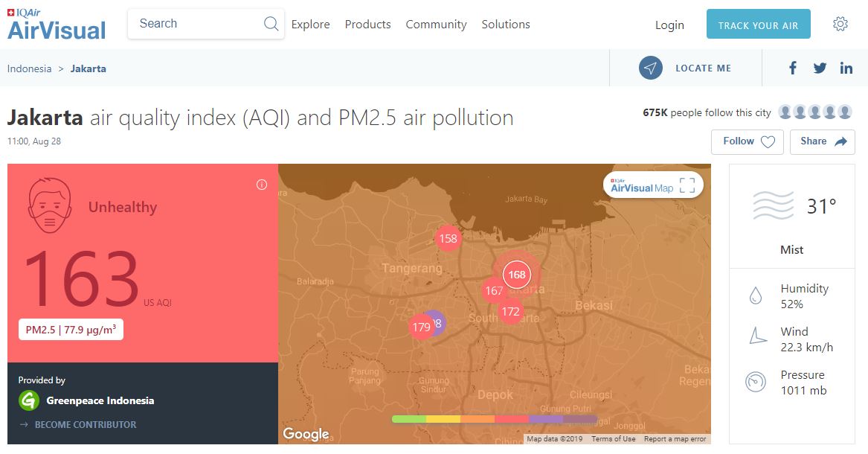The image size is (868, 454).
Task: Toggle Follow for Jakarta city
Action: (747, 141)
